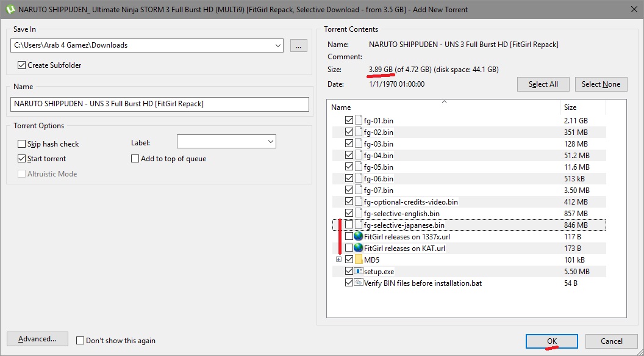The width and height of the screenshot is (644, 356).
Task: Click the fg-optional-credits-video.bin file icon
Action: [x=358, y=202]
